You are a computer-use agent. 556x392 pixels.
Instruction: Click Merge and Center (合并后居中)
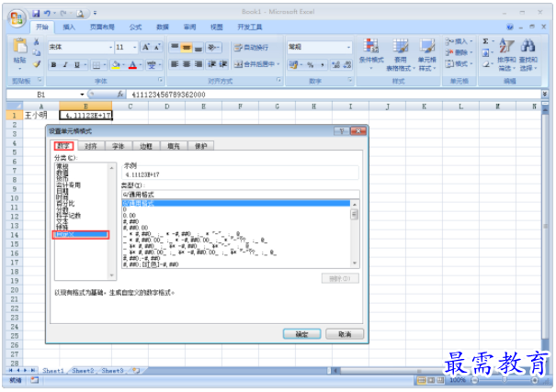coord(255,64)
